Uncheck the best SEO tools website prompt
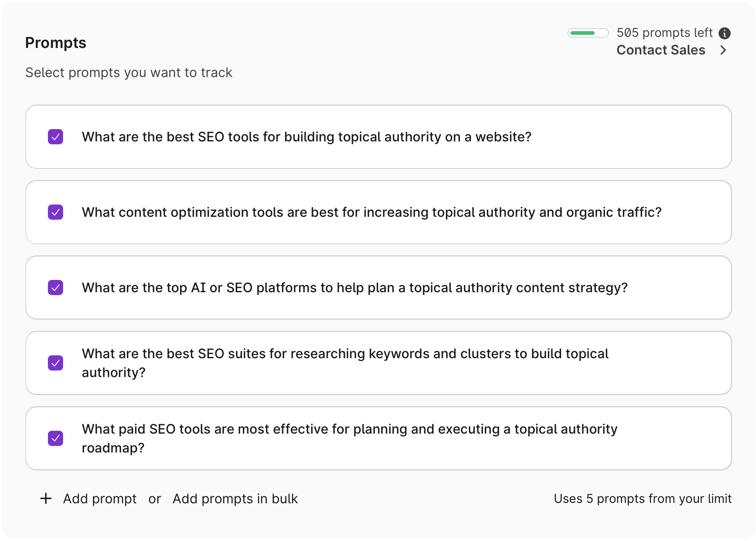Image resolution: width=756 pixels, height=541 pixels. pos(56,137)
